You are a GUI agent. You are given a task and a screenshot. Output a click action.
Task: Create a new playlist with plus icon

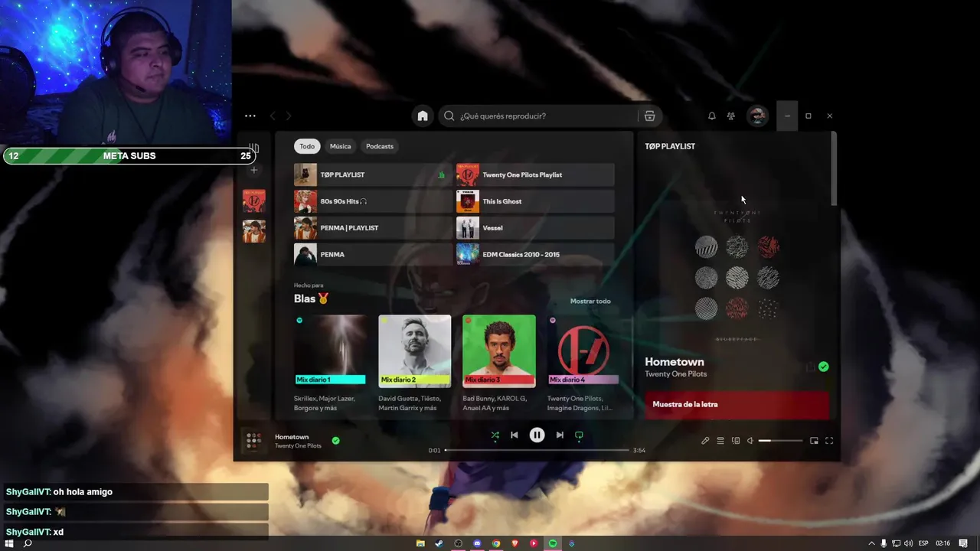254,170
